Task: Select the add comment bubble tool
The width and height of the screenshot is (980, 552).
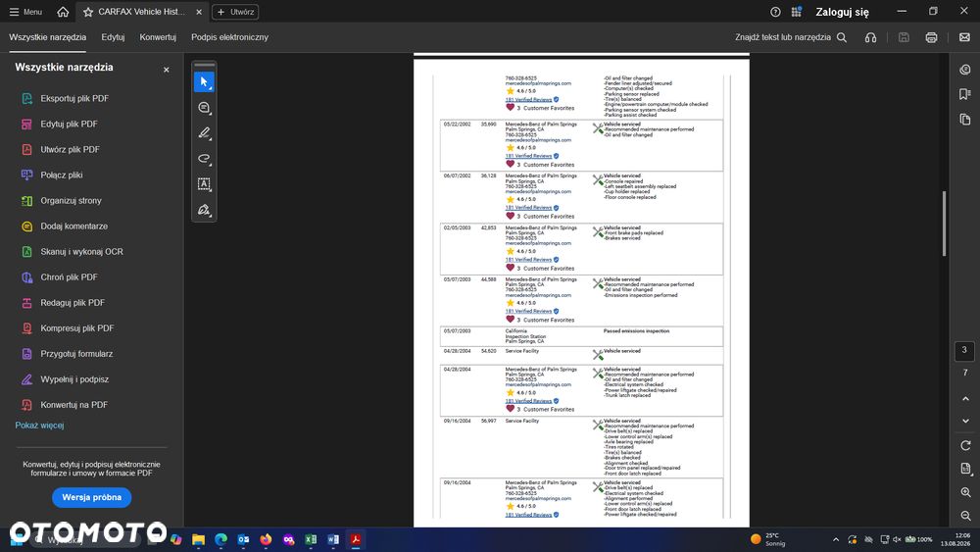Action: (x=204, y=108)
